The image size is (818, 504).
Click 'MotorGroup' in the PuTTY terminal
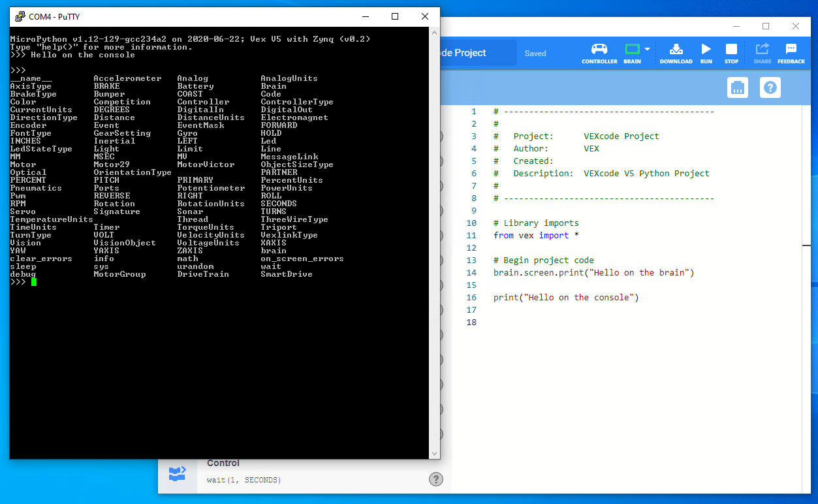(119, 274)
